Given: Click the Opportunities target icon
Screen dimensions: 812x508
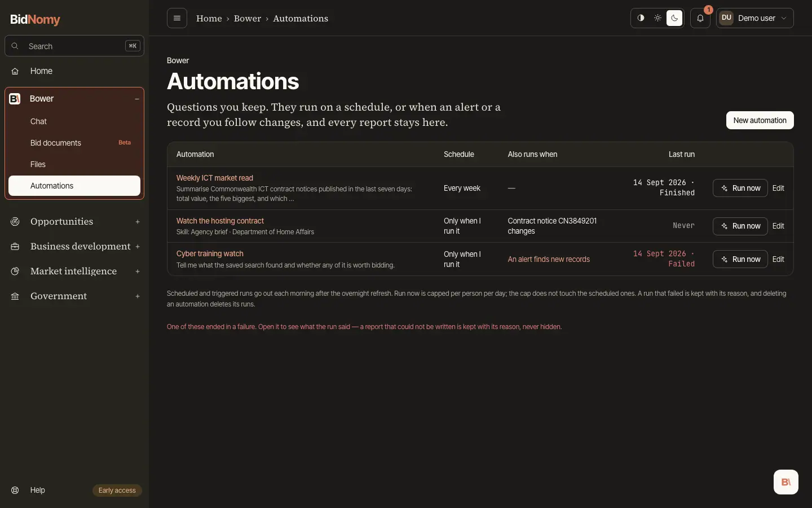Looking at the screenshot, I should pyautogui.click(x=15, y=222).
